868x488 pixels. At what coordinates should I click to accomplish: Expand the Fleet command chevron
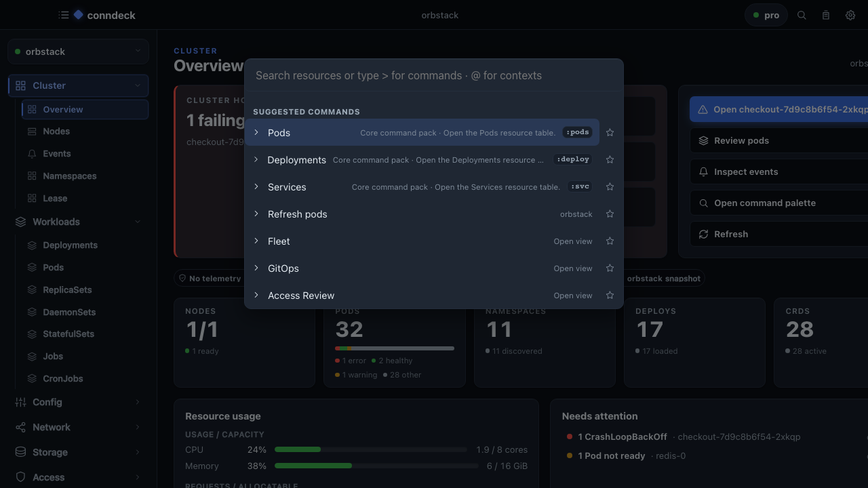pyautogui.click(x=256, y=241)
